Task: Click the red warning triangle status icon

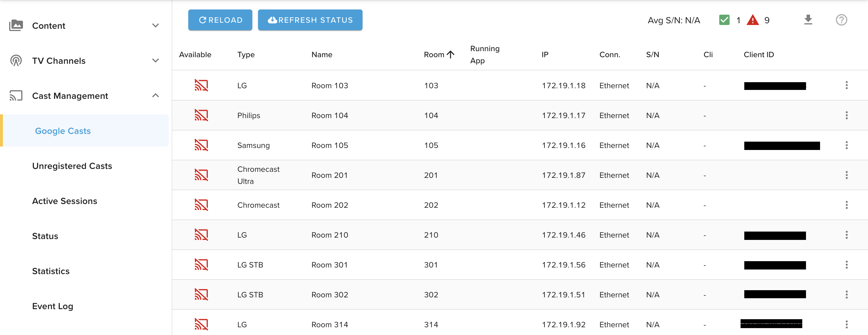Action: (x=752, y=20)
